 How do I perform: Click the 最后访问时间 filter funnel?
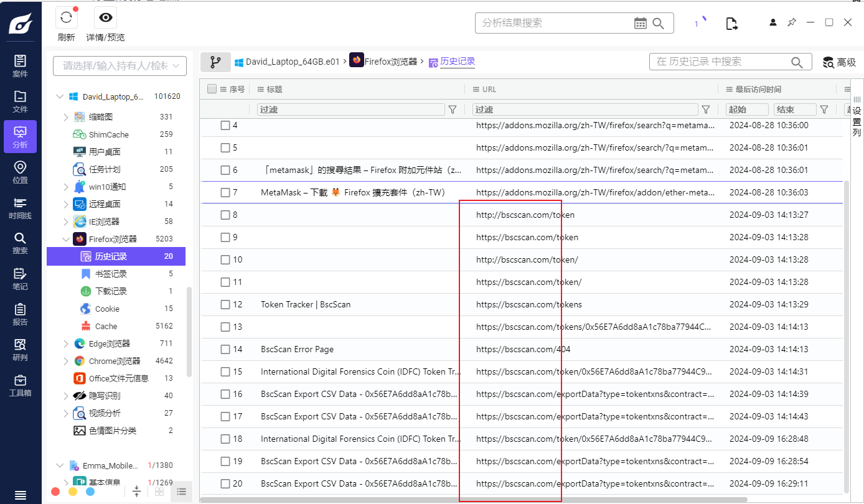pos(824,110)
